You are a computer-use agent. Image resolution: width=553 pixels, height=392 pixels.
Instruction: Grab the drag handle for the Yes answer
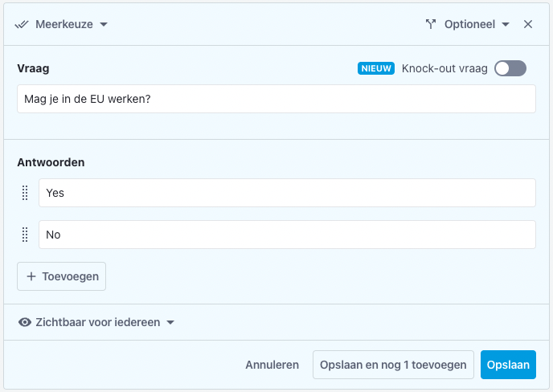pyautogui.click(x=25, y=193)
